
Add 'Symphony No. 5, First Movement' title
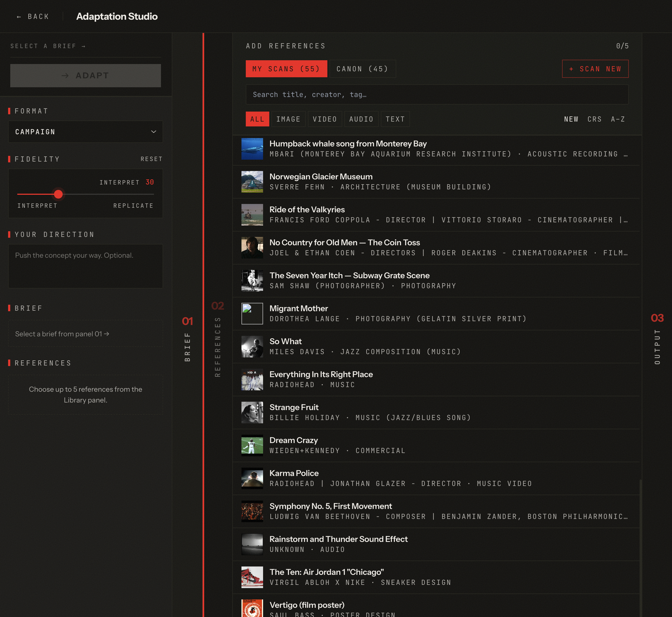pyautogui.click(x=331, y=506)
